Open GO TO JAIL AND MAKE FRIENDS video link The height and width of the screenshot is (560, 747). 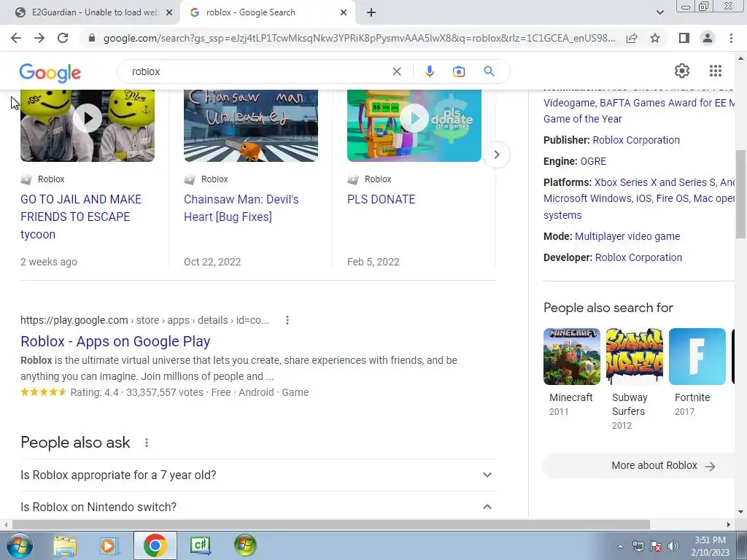tap(81, 217)
